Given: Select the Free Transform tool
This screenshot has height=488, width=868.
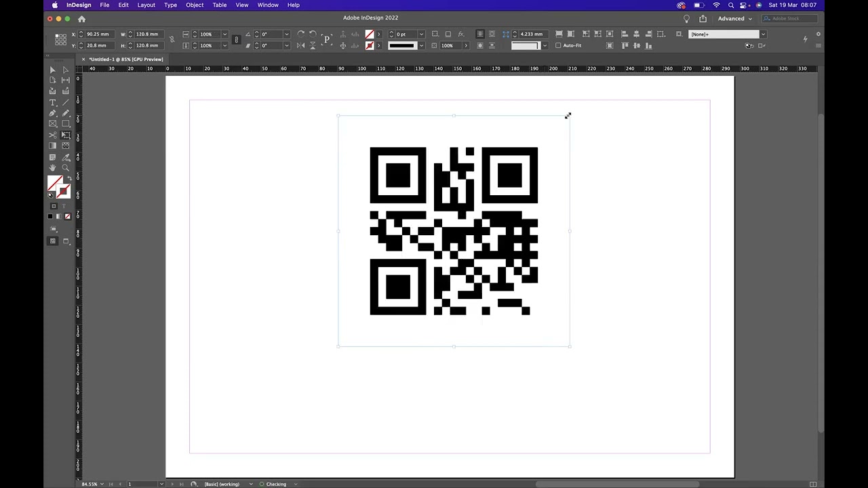Looking at the screenshot, I should coord(66,135).
